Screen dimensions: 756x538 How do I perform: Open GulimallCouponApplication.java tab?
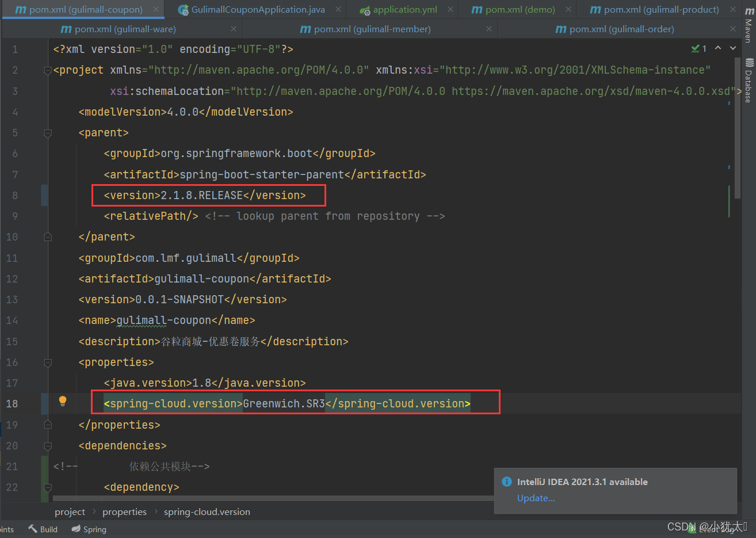click(258, 10)
